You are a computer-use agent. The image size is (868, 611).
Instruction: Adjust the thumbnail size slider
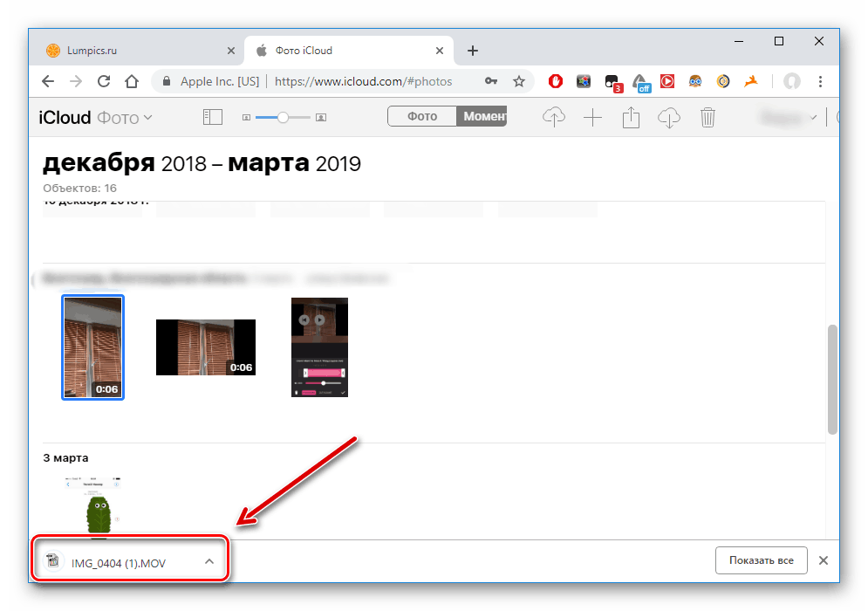pos(283,118)
